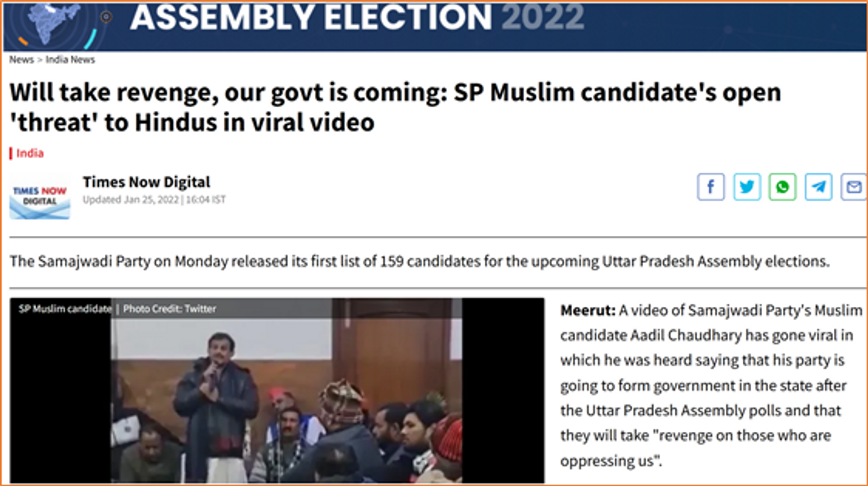Click the Samajwadi Party summary sentence
This screenshot has height=486, width=868.
click(420, 262)
